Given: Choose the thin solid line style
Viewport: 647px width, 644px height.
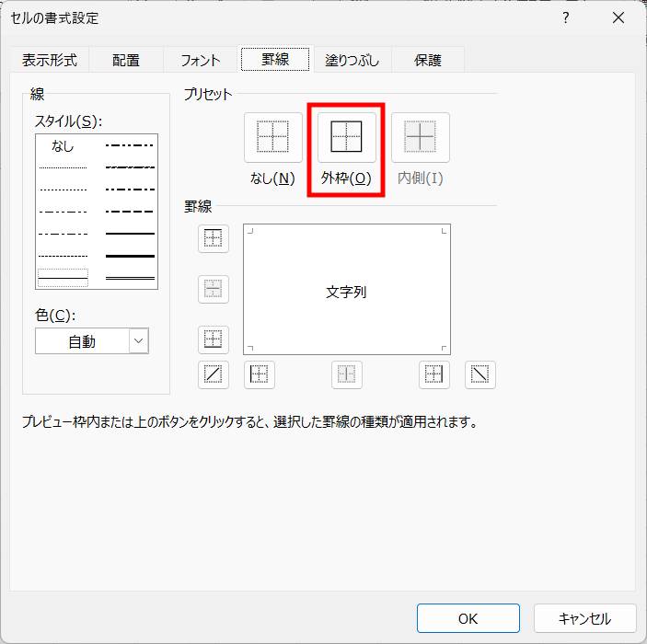Looking at the screenshot, I should [63, 278].
